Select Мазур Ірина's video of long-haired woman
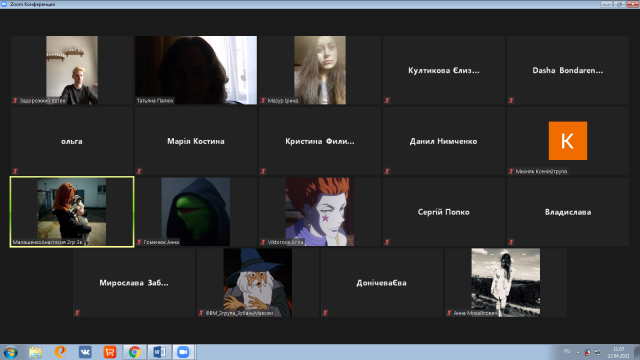This screenshot has width=640, height=360. pyautogui.click(x=320, y=70)
